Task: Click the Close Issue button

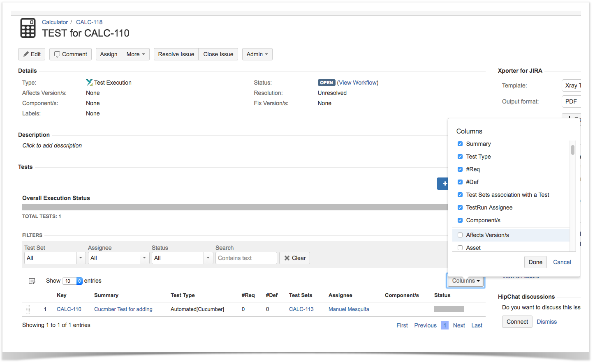Action: (218, 54)
